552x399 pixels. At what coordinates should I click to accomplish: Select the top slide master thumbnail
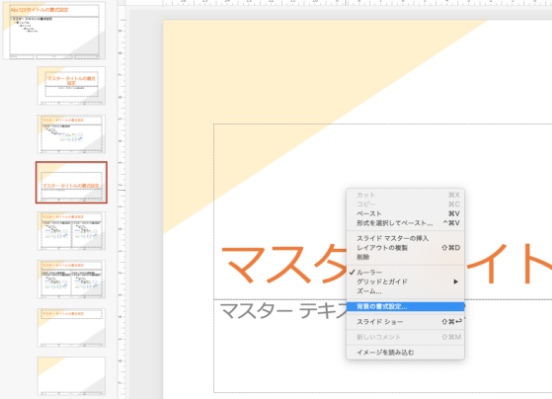(54, 31)
